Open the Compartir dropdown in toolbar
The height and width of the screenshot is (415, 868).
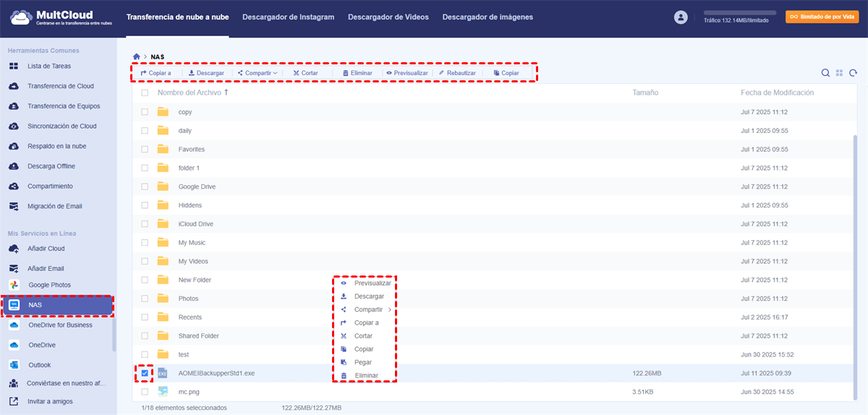(x=258, y=73)
